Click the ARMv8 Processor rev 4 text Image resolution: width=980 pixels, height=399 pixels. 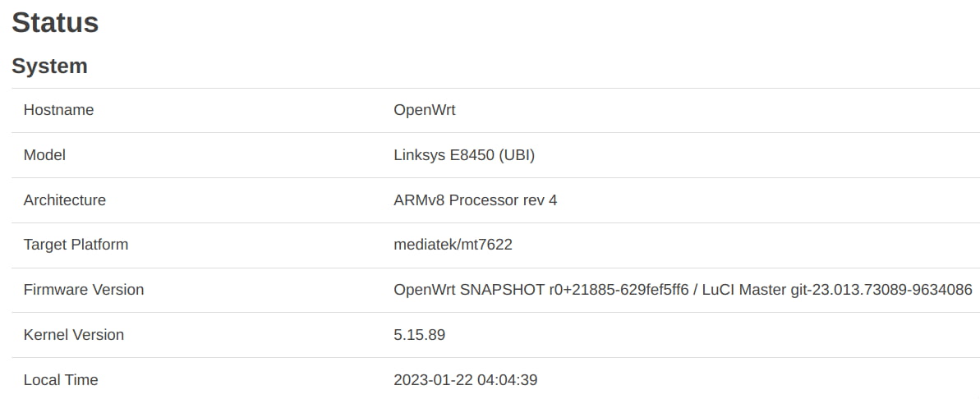476,199
